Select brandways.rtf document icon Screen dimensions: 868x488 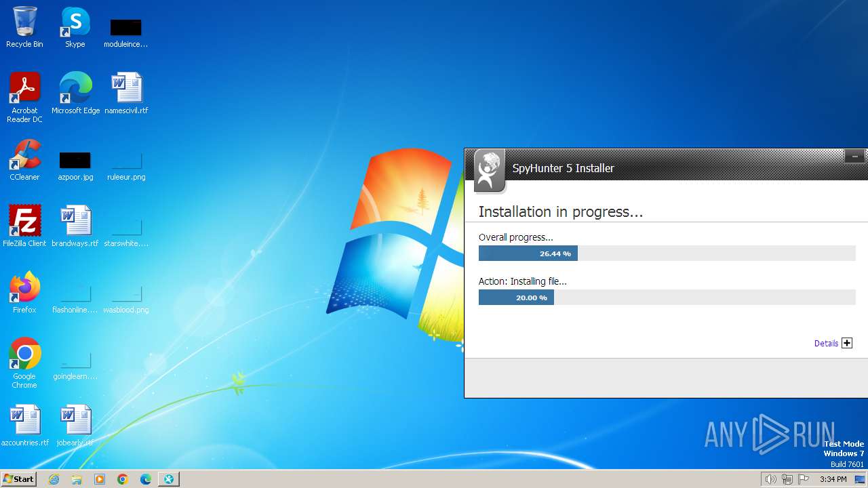click(75, 226)
